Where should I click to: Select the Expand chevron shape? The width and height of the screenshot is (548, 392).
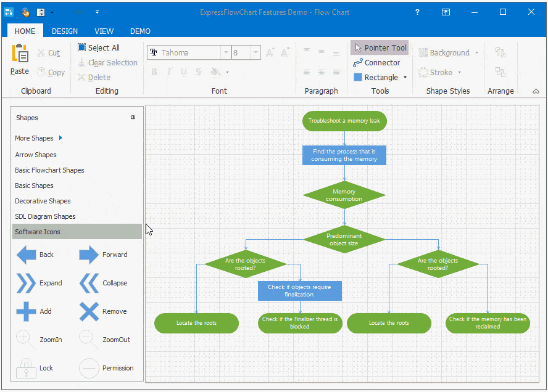26,283
